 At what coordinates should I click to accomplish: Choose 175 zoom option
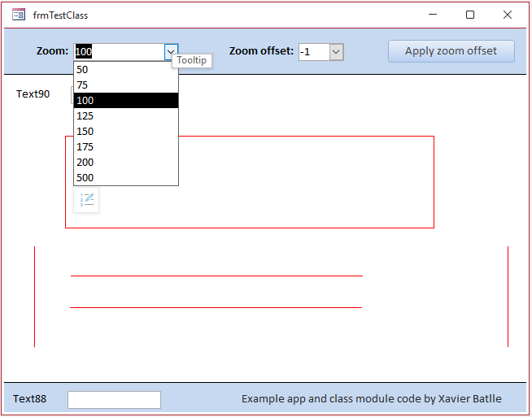pos(126,147)
